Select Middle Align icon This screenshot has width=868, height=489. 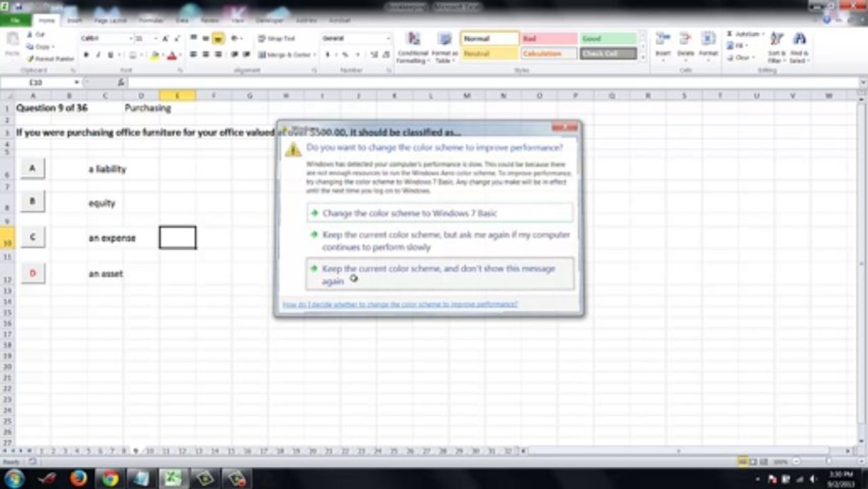pos(206,39)
